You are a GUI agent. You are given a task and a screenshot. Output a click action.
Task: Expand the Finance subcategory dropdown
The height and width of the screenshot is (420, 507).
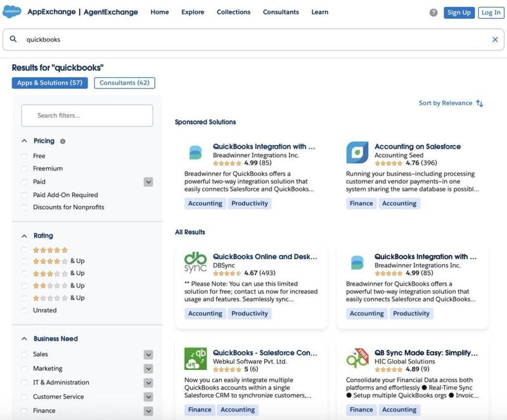148,411
